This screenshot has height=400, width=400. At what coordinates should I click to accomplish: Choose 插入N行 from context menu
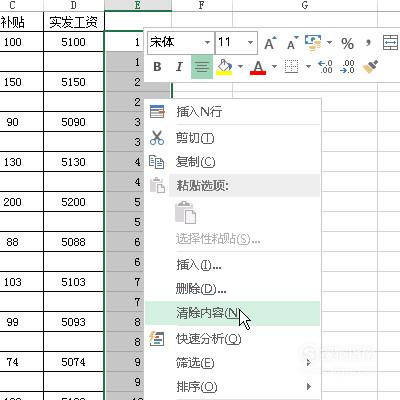click(x=233, y=112)
